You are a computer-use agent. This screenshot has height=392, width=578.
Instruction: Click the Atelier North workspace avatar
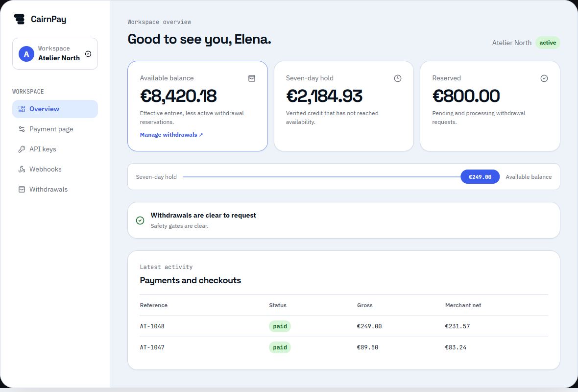[26, 54]
